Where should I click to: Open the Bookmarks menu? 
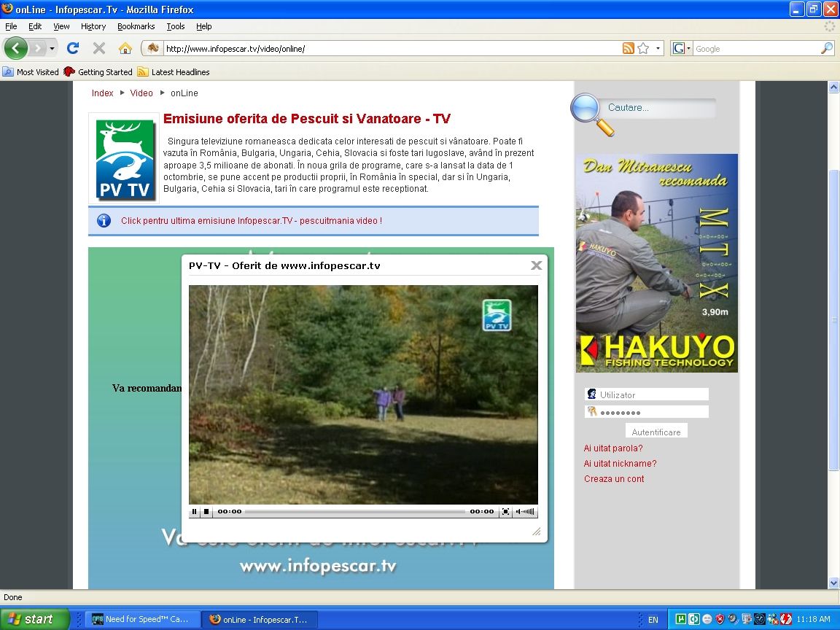point(136,26)
